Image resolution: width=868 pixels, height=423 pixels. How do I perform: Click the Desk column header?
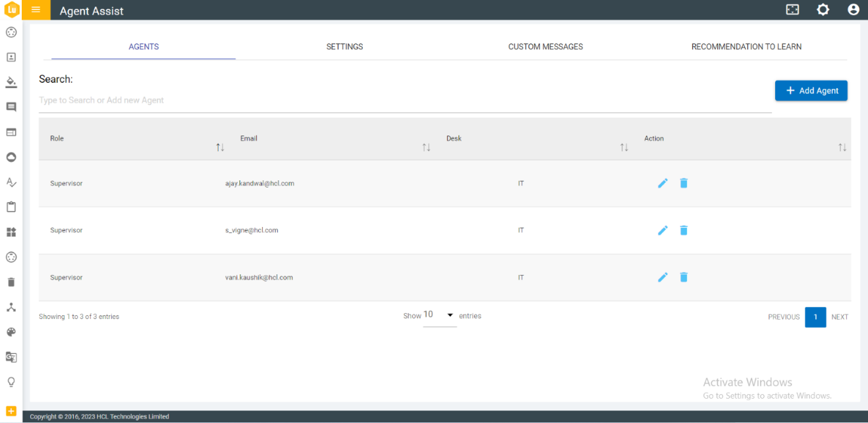tap(454, 138)
